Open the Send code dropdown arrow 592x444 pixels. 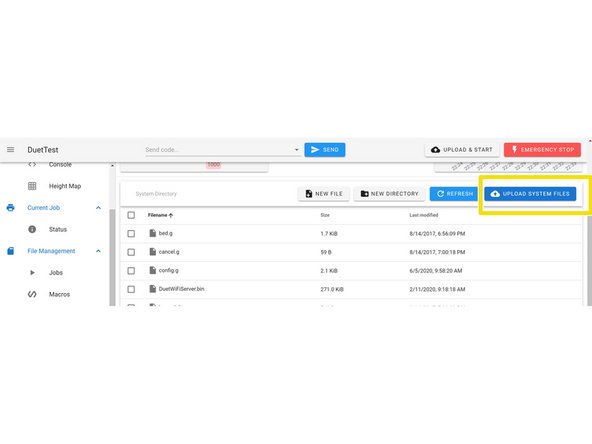point(296,150)
